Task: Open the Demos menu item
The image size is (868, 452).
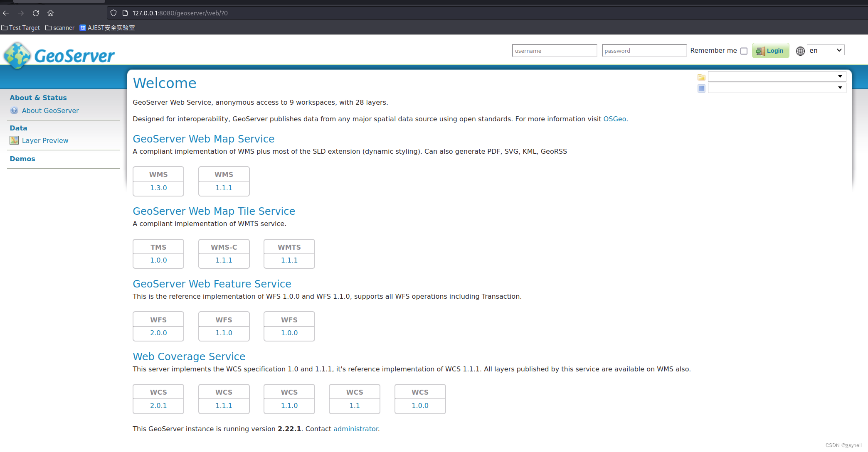Action: pyautogui.click(x=22, y=159)
